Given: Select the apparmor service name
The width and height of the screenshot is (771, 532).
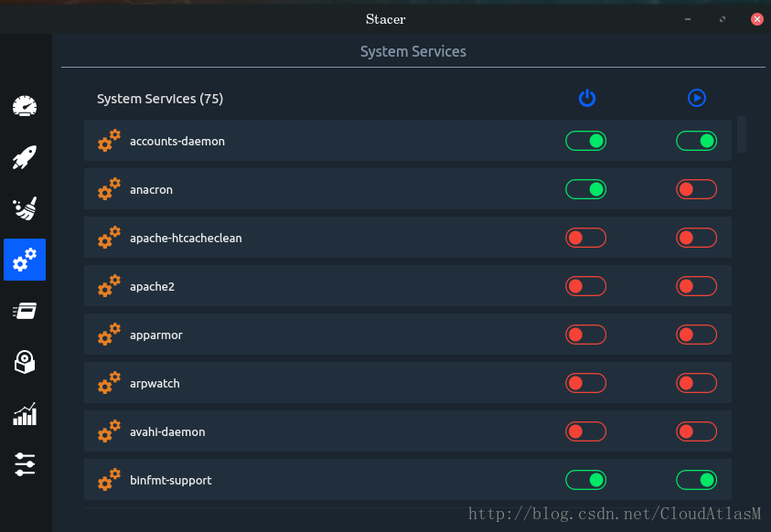Looking at the screenshot, I should point(155,335).
